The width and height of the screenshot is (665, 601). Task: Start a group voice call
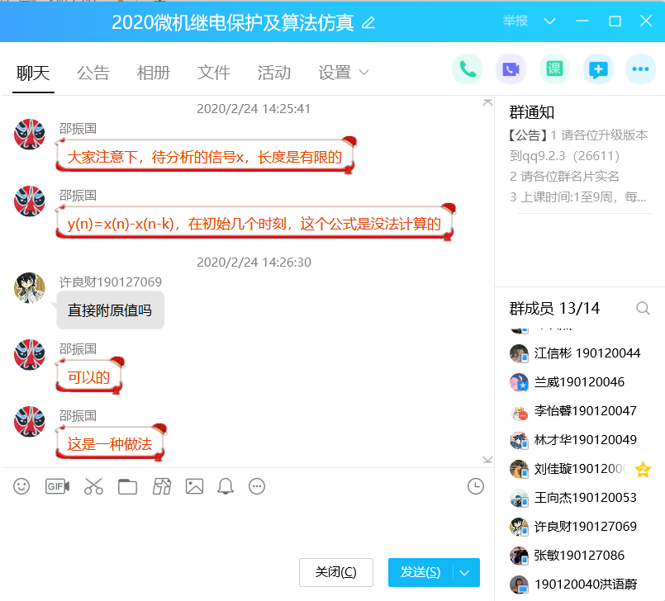pyautogui.click(x=467, y=70)
